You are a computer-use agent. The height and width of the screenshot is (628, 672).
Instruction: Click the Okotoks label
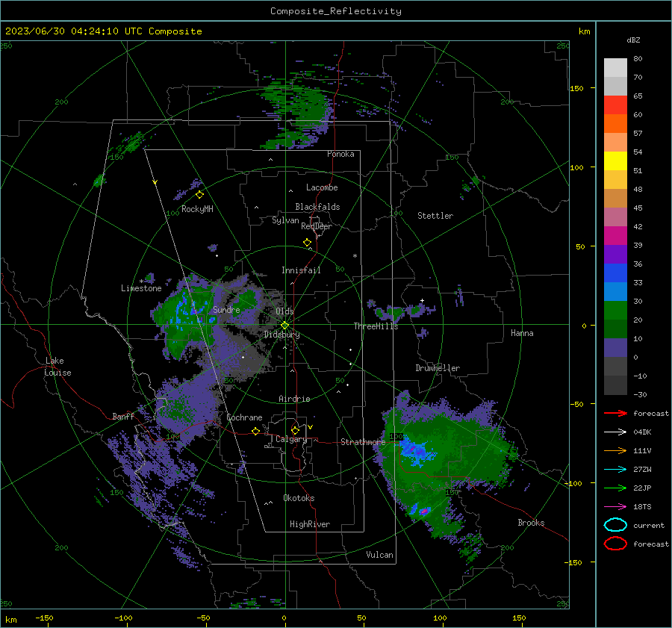pos(299,498)
